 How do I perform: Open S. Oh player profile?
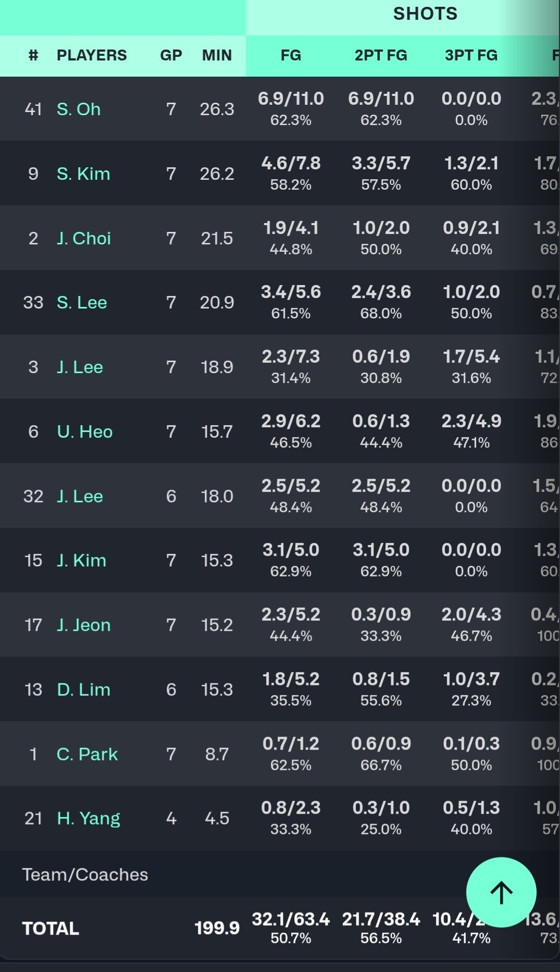coord(79,109)
